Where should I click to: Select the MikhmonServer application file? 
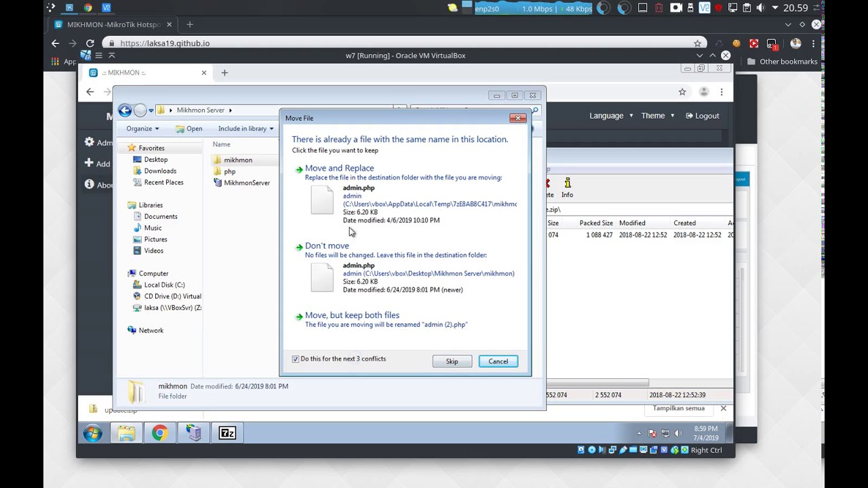pos(247,183)
